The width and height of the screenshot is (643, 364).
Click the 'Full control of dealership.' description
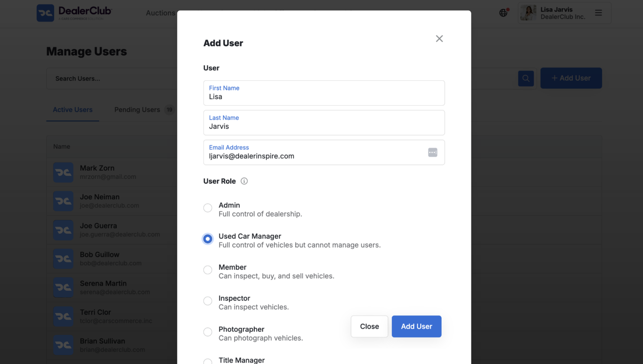click(260, 214)
